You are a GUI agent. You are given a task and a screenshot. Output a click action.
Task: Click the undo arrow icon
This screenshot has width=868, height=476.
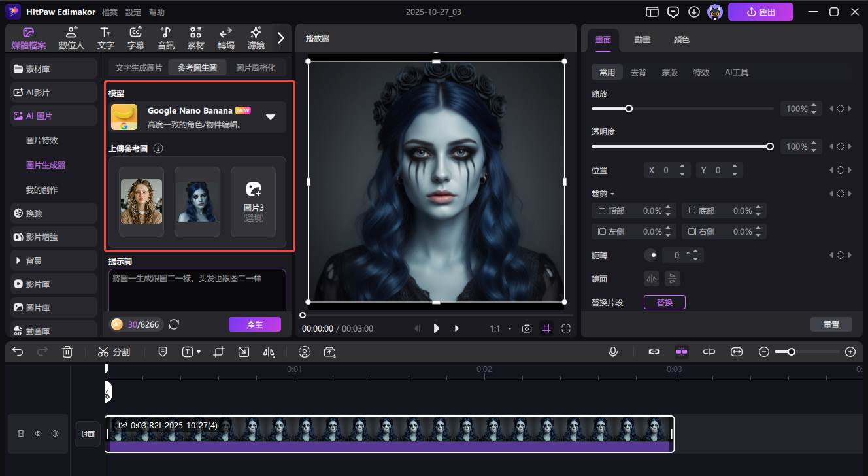click(x=18, y=352)
